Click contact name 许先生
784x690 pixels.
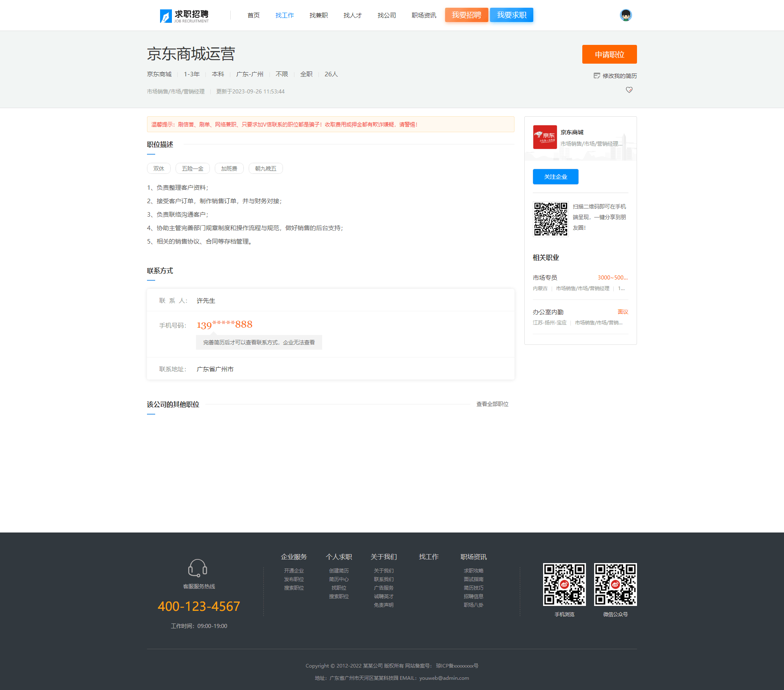(x=206, y=301)
